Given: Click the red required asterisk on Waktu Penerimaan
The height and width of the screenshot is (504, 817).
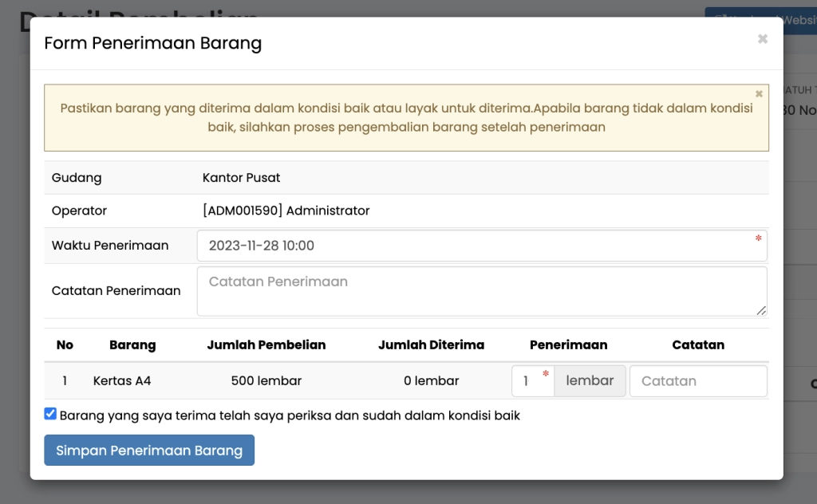Looking at the screenshot, I should pyautogui.click(x=759, y=238).
